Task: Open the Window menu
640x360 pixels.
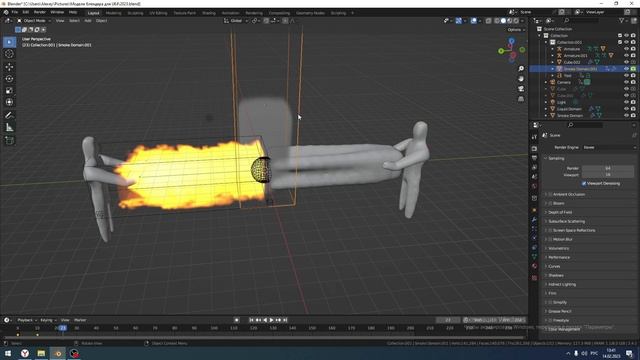Action: point(57,13)
